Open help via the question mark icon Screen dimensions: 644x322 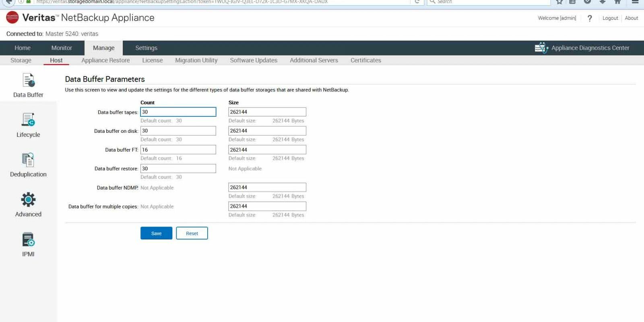[590, 18]
